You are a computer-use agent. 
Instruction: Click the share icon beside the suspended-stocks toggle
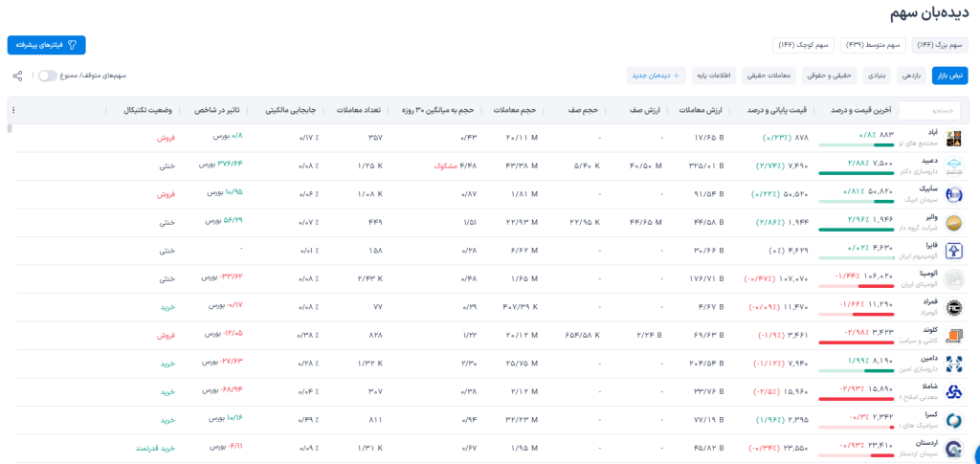pyautogui.click(x=17, y=76)
